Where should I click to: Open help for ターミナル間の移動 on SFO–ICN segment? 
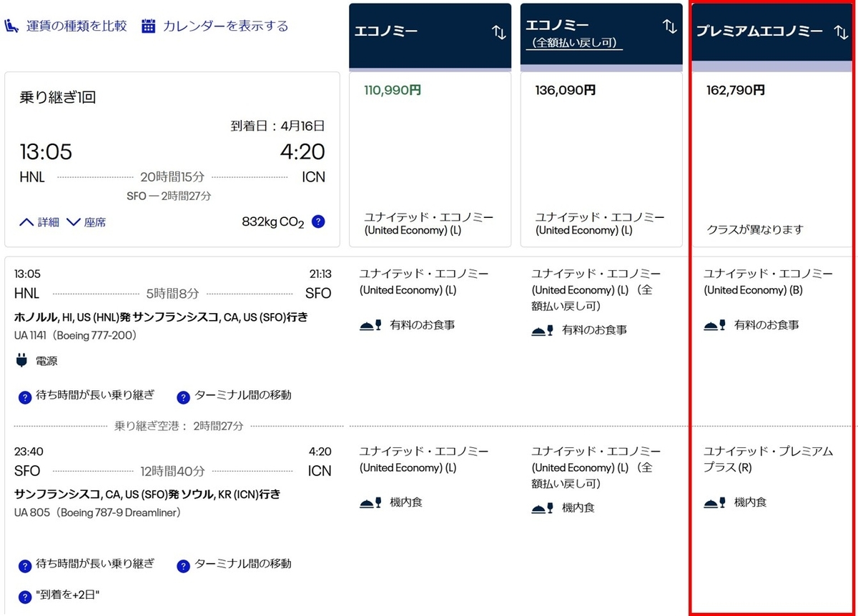[183, 565]
